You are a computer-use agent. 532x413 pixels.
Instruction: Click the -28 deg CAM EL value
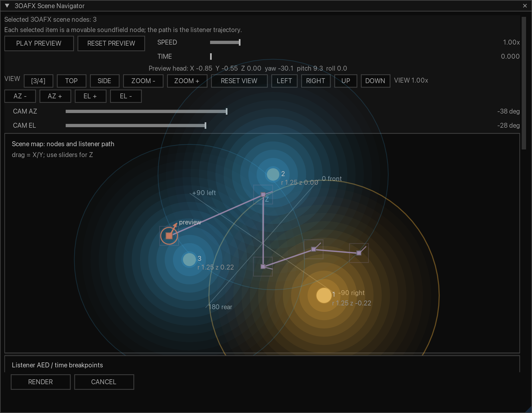[x=508, y=126]
